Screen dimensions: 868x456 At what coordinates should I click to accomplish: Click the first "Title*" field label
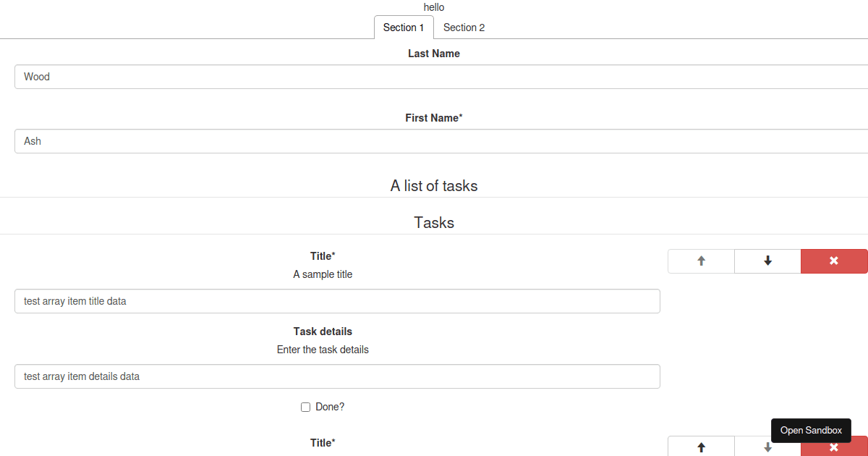click(323, 256)
